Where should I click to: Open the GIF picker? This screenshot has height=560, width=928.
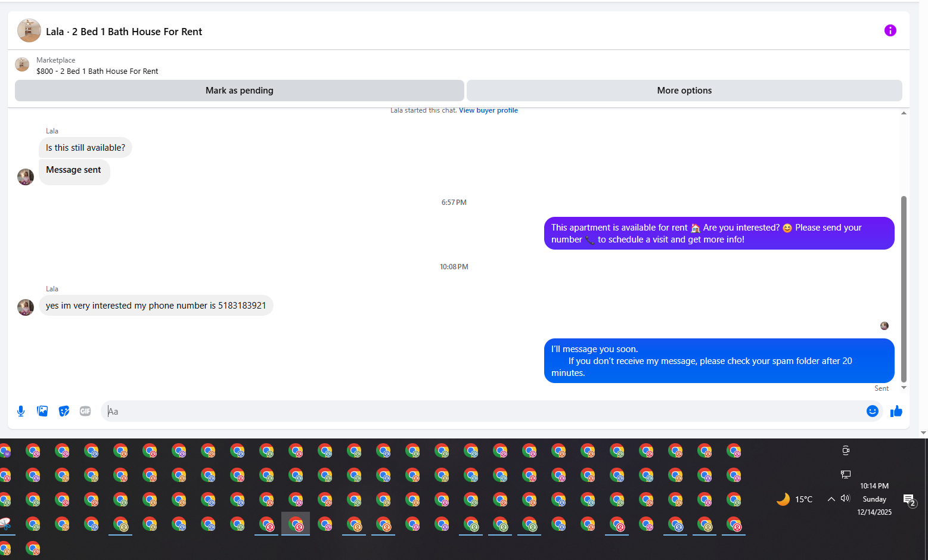[85, 411]
